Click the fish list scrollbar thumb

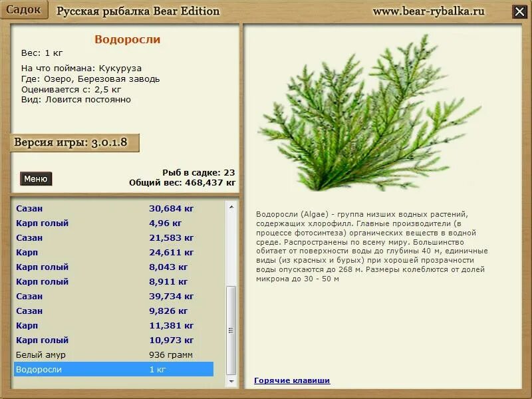pyautogui.click(x=231, y=330)
